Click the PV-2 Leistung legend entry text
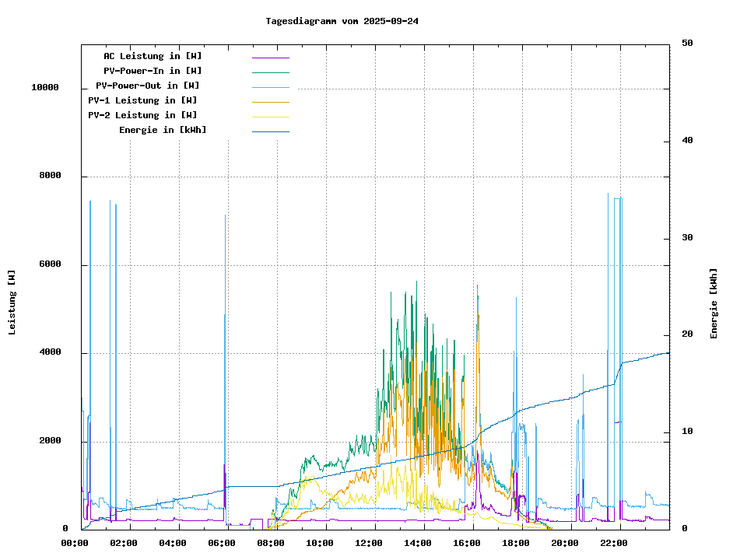Image resolution: width=747 pixels, height=560 pixels. pyautogui.click(x=142, y=115)
